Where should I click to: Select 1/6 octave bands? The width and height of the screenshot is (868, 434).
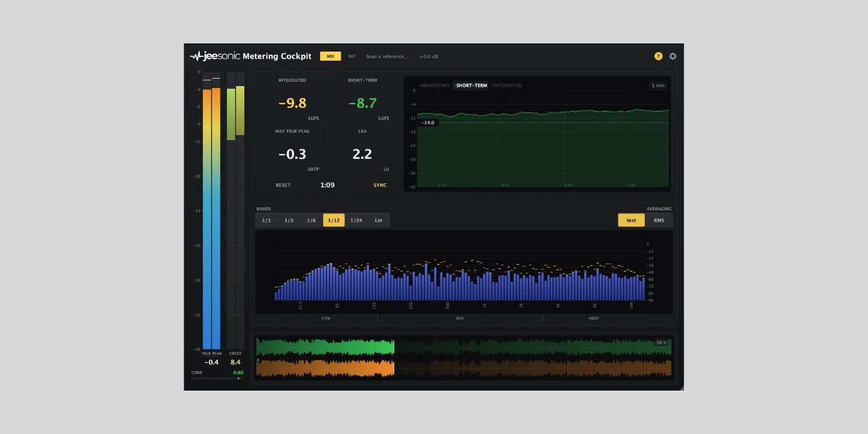pyautogui.click(x=311, y=220)
